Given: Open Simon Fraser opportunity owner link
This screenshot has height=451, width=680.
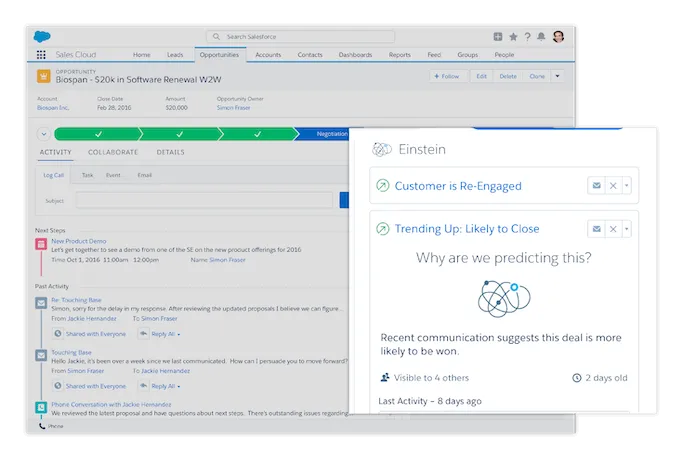Looking at the screenshot, I should (x=233, y=108).
